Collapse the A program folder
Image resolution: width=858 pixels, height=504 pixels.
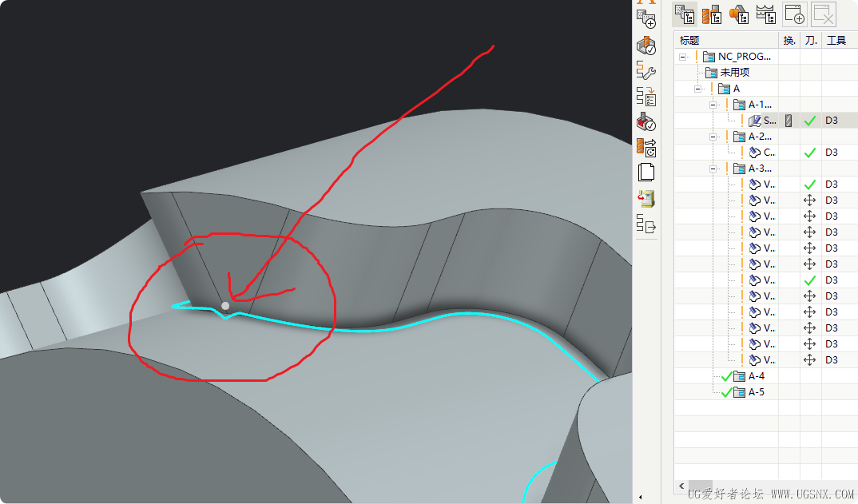coord(697,89)
